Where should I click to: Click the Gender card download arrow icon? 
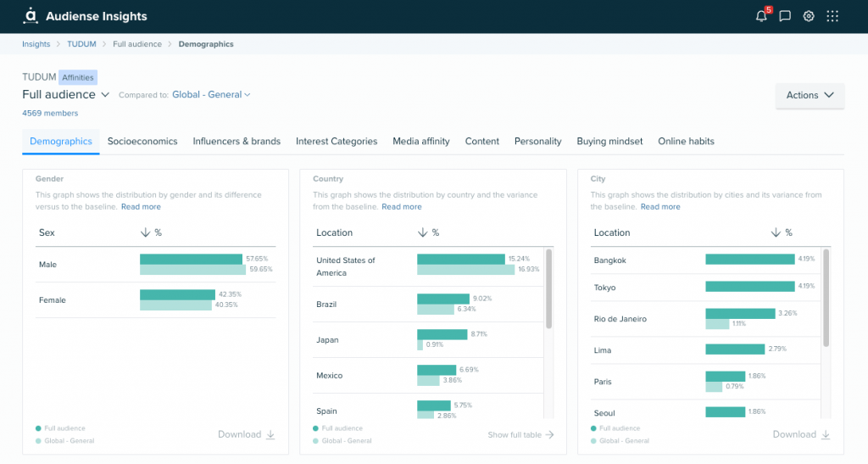point(270,434)
